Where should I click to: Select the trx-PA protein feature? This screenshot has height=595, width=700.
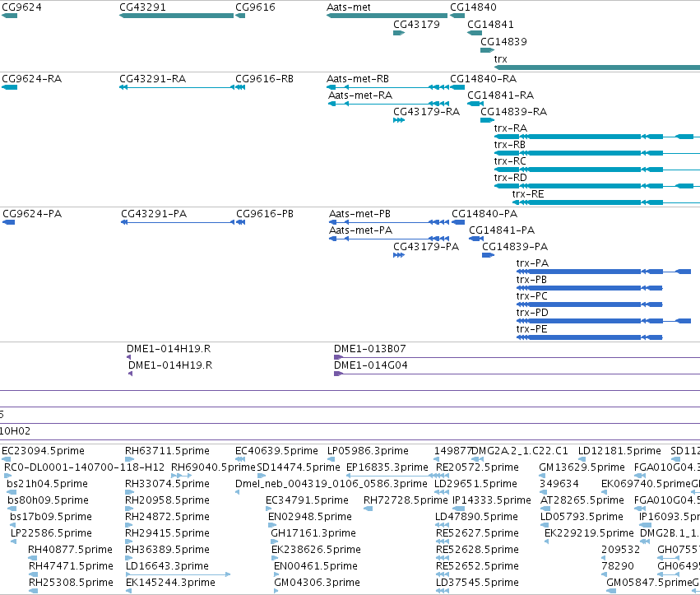[x=604, y=271]
